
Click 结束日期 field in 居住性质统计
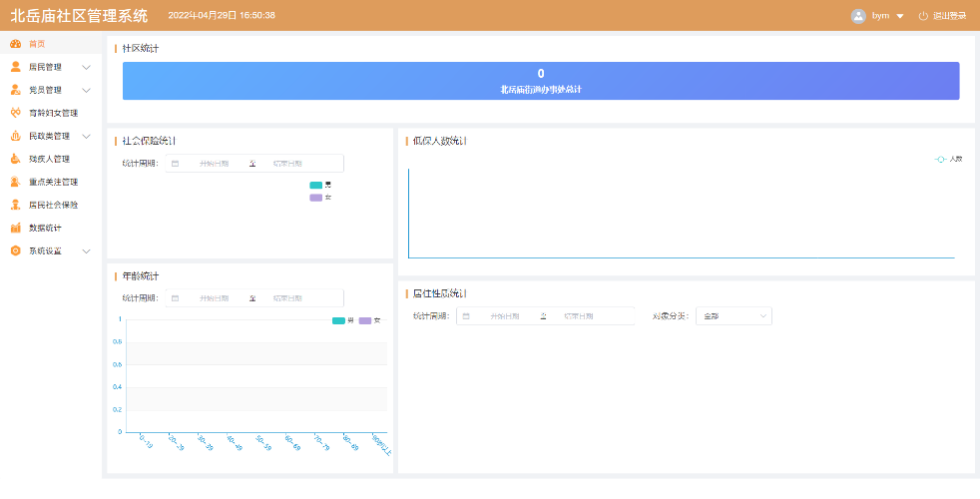click(x=578, y=315)
